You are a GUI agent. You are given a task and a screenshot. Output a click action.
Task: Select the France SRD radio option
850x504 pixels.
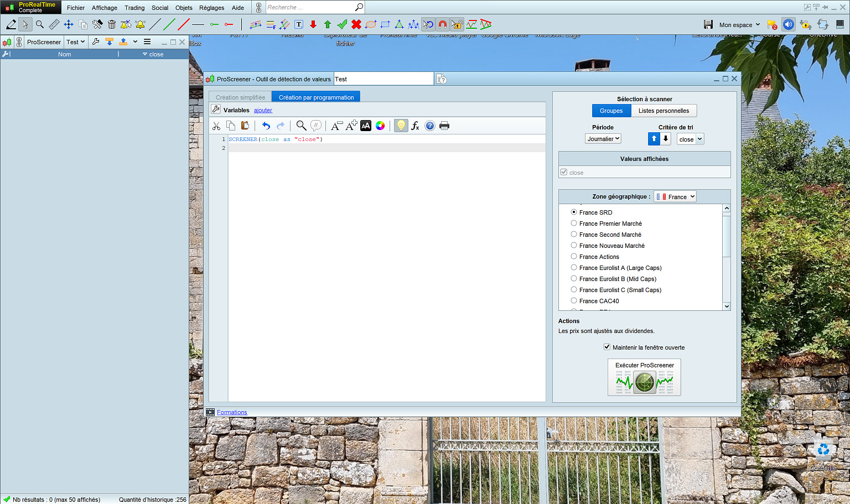[574, 212]
